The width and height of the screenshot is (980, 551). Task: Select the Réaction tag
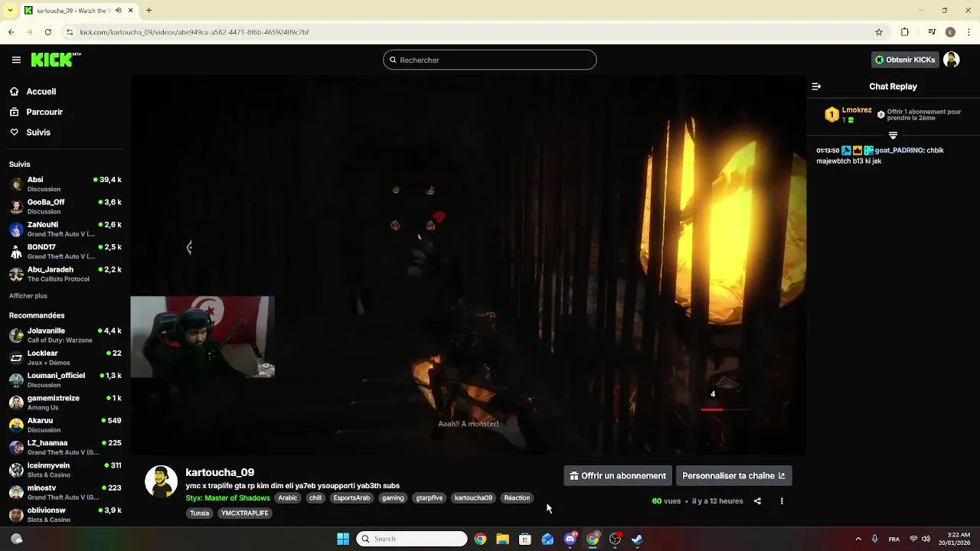517,498
